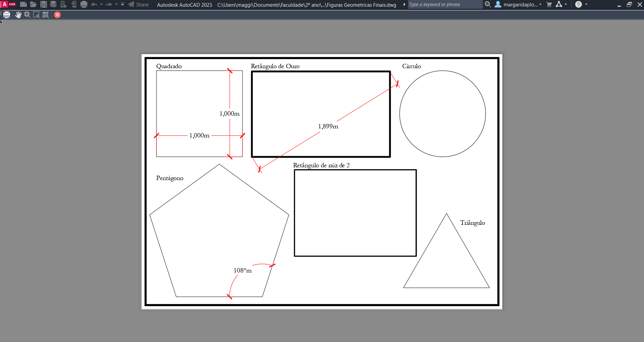Viewport: 644px width, 342px height.
Task: Click the keyword search input field
Action: pos(444,4)
